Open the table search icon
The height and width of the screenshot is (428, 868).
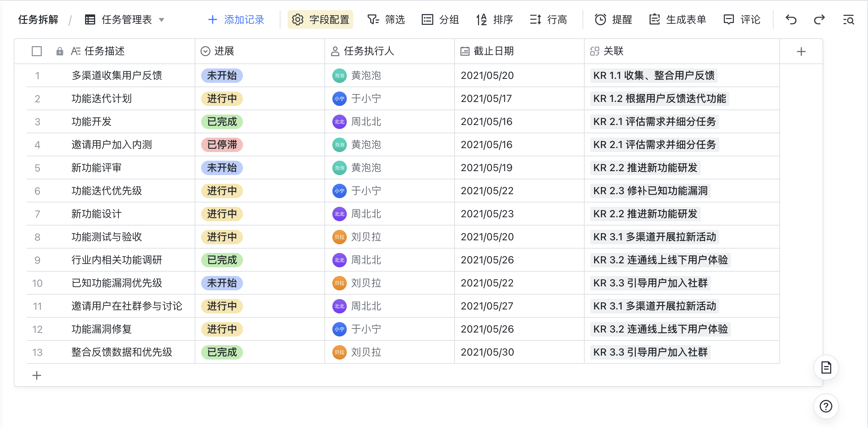click(849, 20)
